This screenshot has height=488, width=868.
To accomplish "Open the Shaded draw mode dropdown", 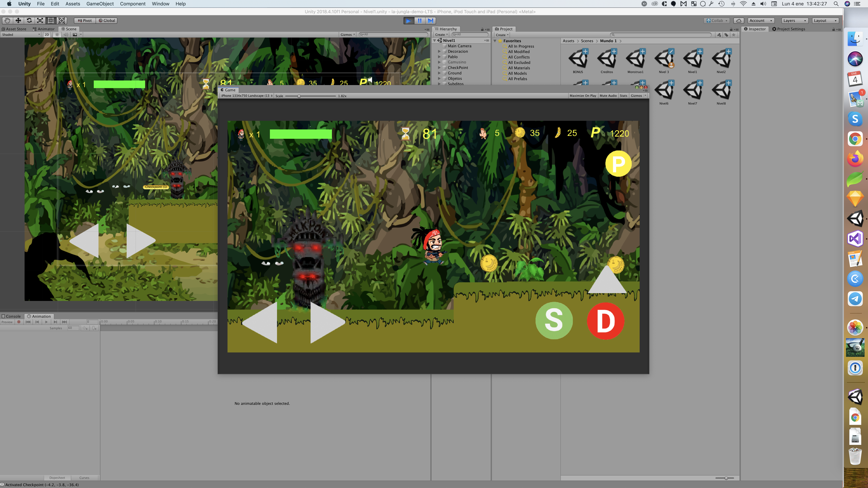I will point(20,35).
